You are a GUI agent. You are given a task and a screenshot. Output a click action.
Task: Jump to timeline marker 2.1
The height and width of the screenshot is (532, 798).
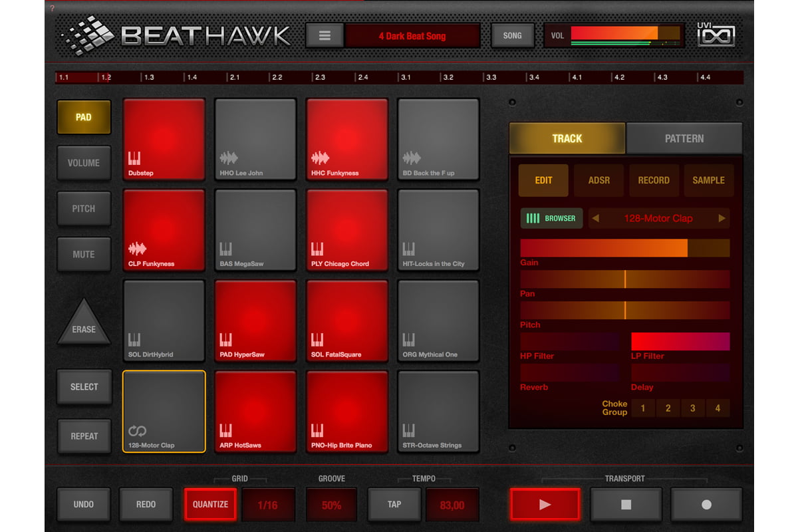[234, 78]
